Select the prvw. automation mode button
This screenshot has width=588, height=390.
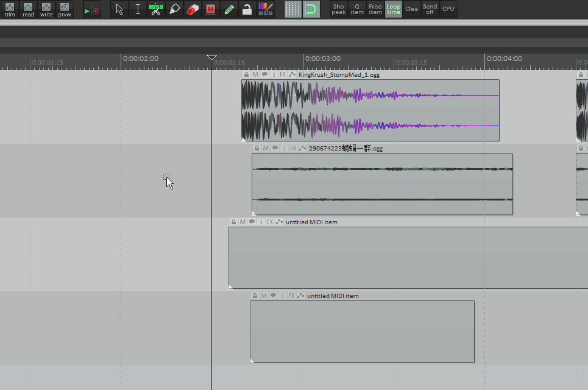pyautogui.click(x=65, y=9)
